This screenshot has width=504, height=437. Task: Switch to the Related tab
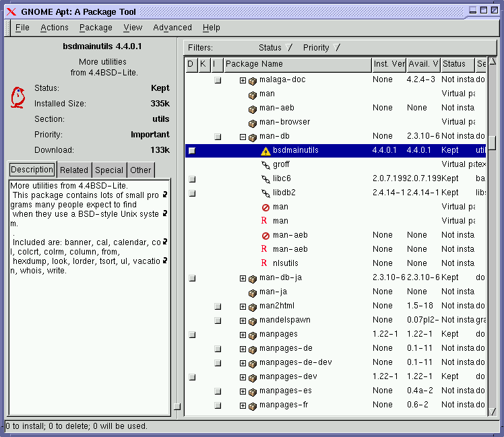(x=74, y=170)
